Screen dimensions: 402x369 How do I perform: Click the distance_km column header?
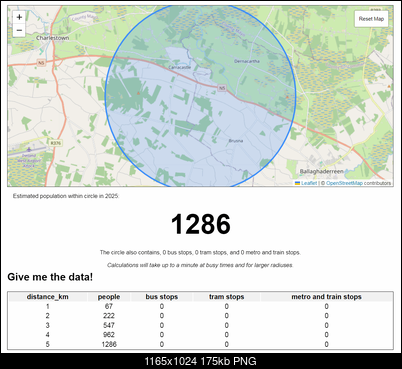click(48, 297)
